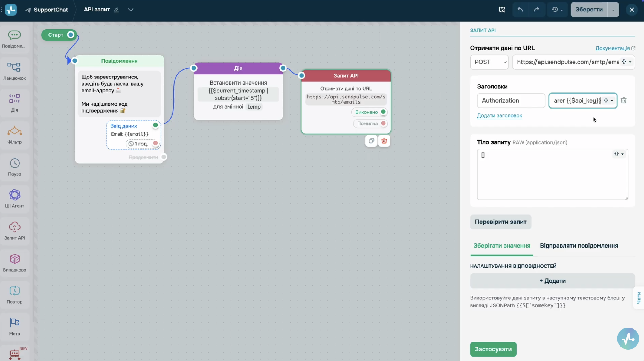Image resolution: width=644 pixels, height=361 pixels.
Task: Insert variable into the URL field
Action: 627,62
